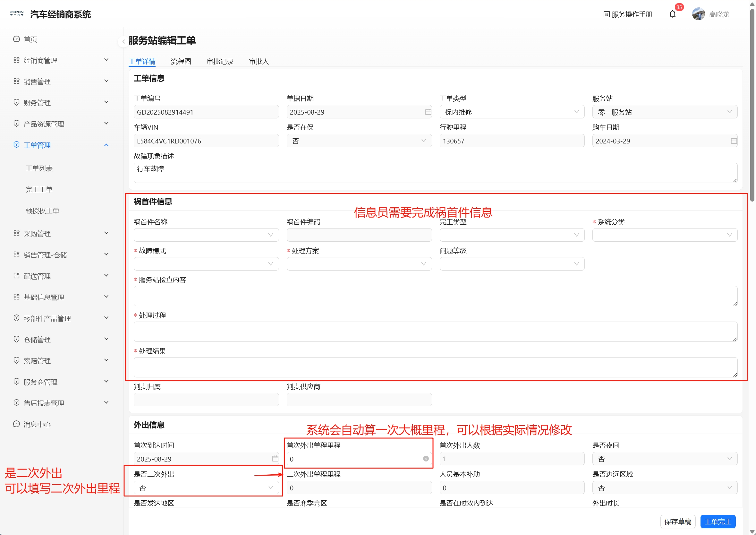Image resolution: width=756 pixels, height=535 pixels.
Task: Open the 系统分类 dropdown
Action: [665, 235]
